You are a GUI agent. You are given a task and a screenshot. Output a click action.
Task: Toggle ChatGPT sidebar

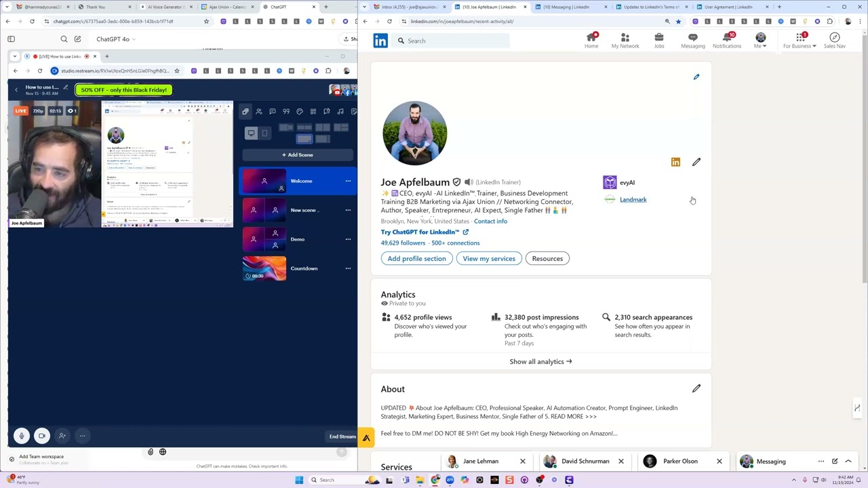[x=11, y=39]
